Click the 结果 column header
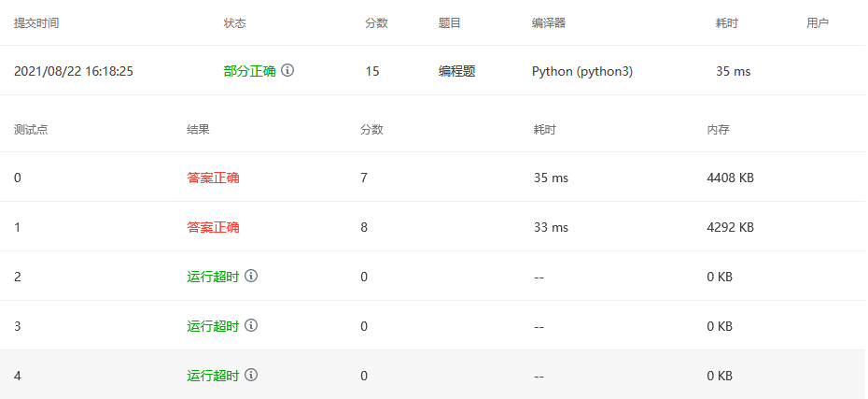 [x=198, y=130]
